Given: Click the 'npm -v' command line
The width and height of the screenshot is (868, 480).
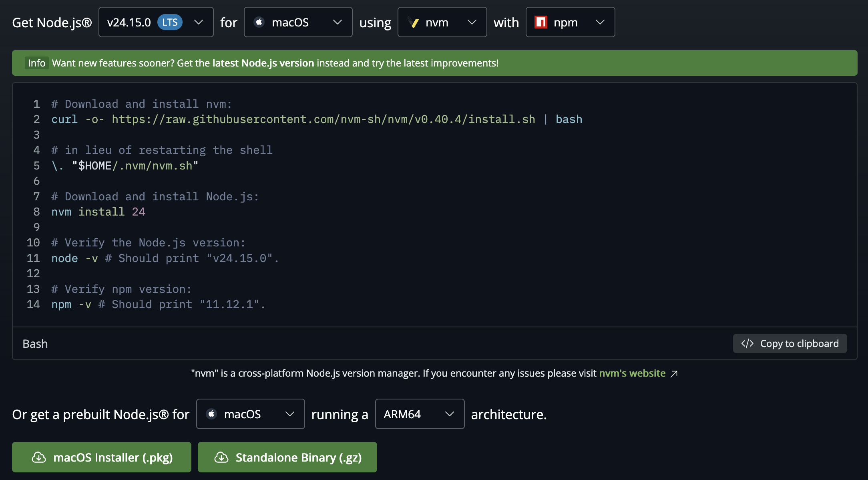Looking at the screenshot, I should tap(158, 305).
